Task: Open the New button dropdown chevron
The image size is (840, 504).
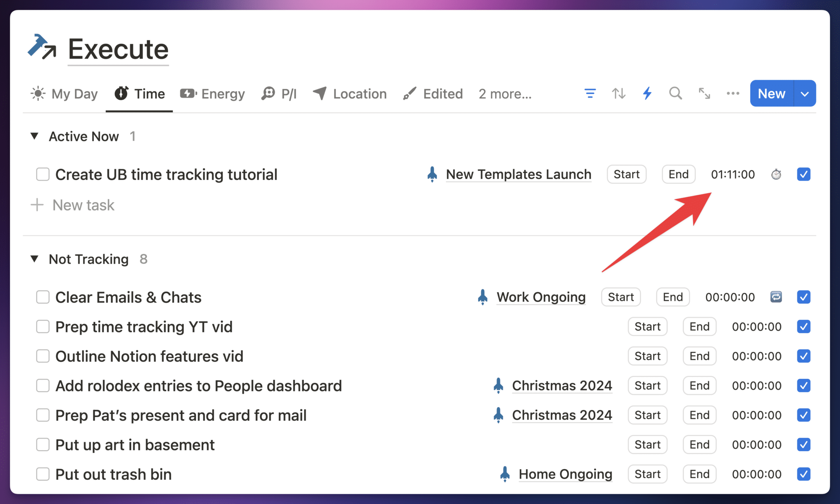Action: (x=804, y=93)
